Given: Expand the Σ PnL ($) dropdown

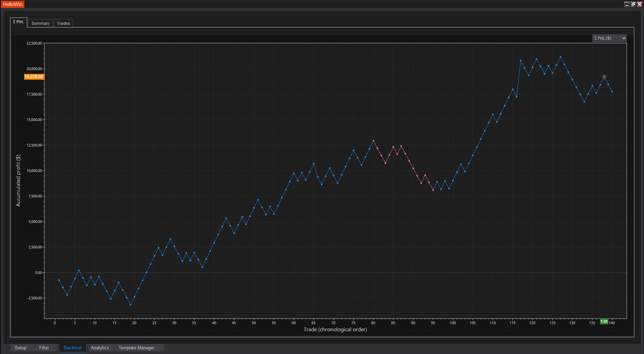Looking at the screenshot, I should tap(609, 38).
